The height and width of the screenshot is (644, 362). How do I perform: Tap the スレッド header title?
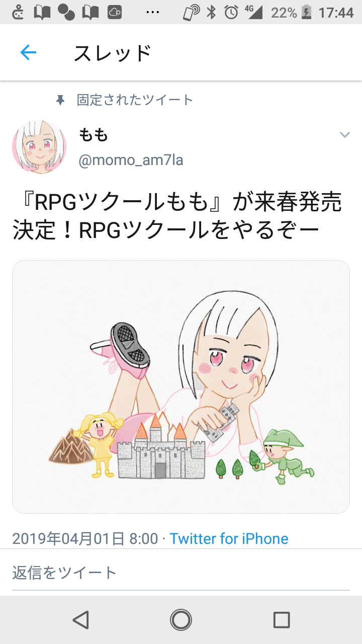[x=113, y=53]
